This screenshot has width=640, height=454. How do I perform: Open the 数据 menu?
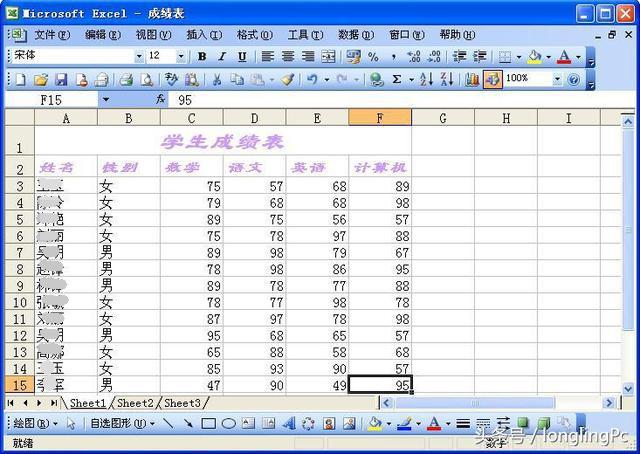coord(356,35)
